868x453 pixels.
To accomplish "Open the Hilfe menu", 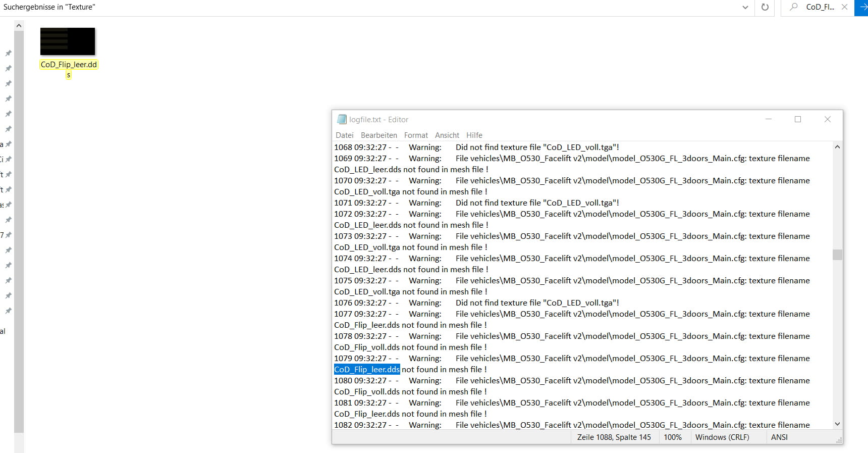I will click(x=474, y=135).
